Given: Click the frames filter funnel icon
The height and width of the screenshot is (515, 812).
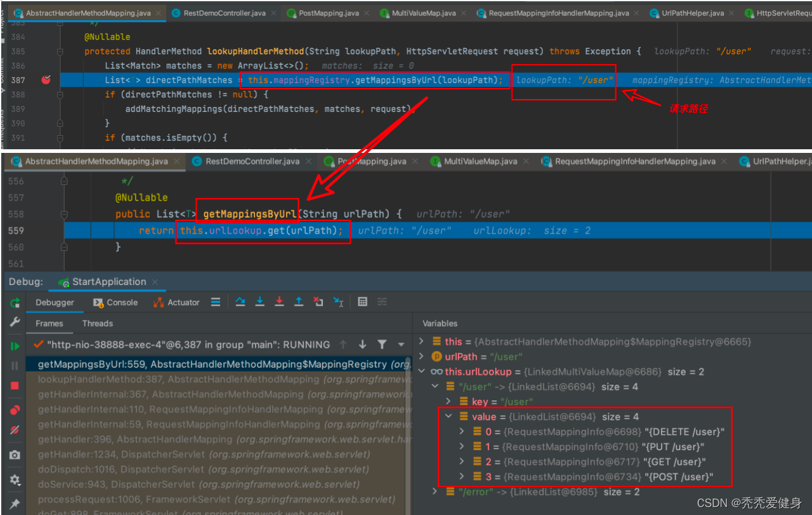Looking at the screenshot, I should (382, 344).
